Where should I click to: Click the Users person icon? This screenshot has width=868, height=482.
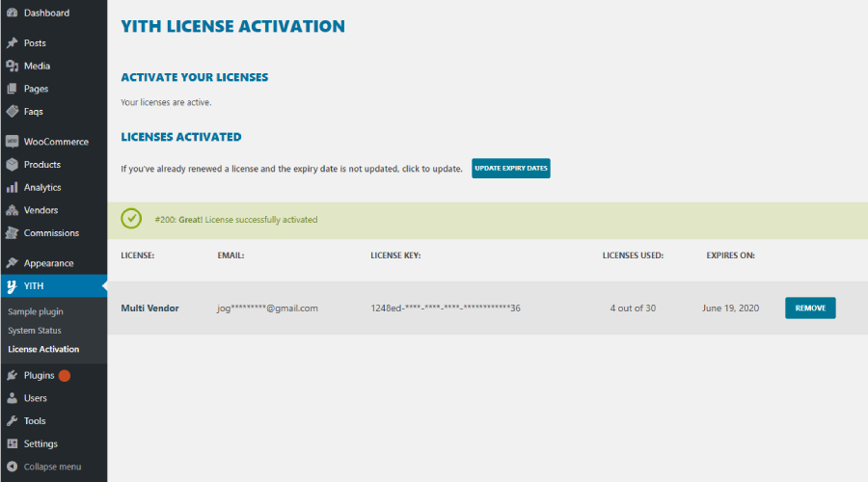tap(12, 398)
